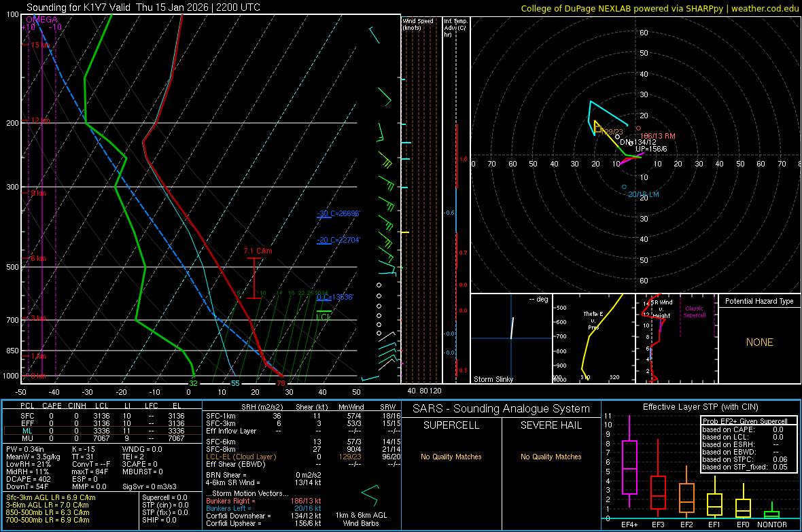The height and width of the screenshot is (532, 802).
Task: Click the 'weather.cod.edu' credit text
Action: coord(765,8)
